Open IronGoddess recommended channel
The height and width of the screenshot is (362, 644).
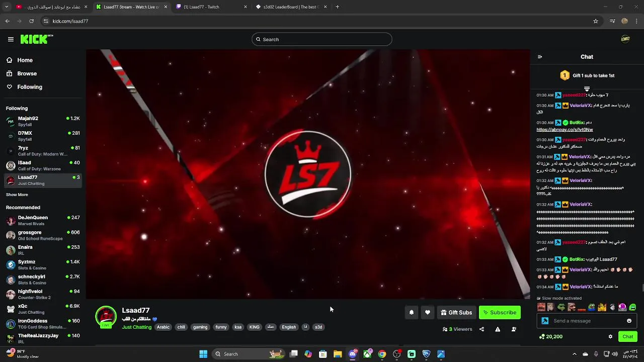pyautogui.click(x=43, y=323)
